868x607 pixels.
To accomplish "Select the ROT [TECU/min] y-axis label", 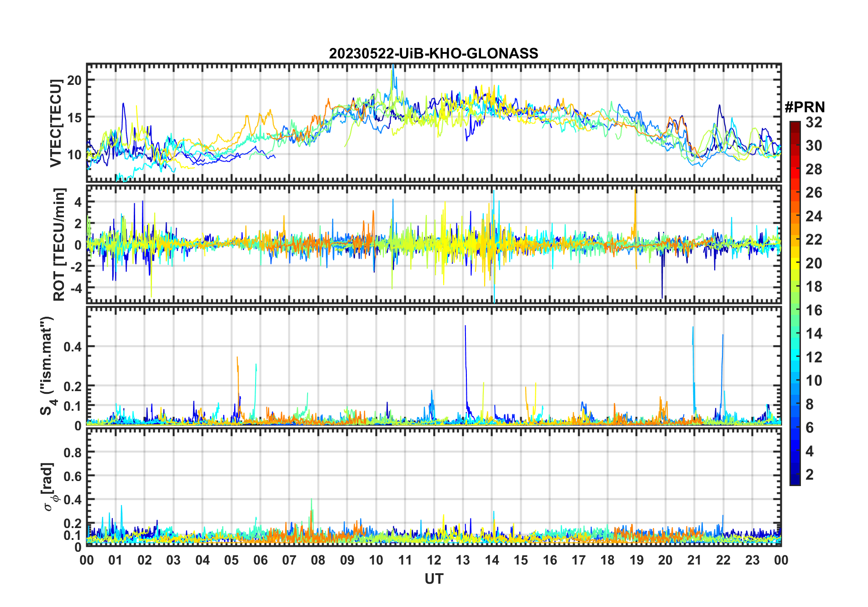I will coord(59,244).
